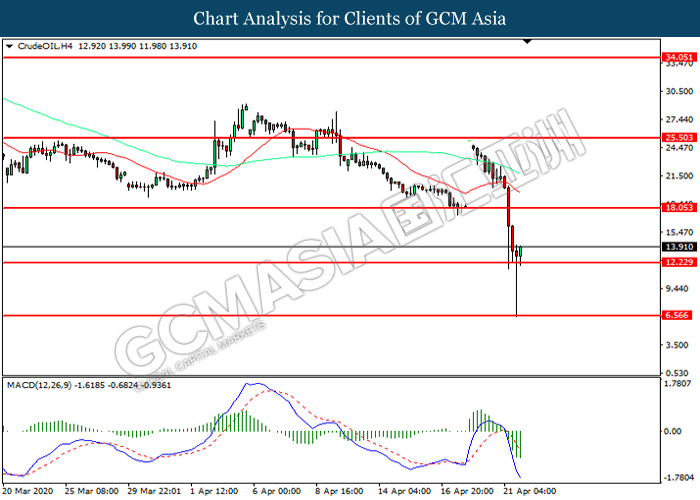Viewport: 700px width, 500px height.
Task: Click the Chart Analysis for Clients title banner
Action: tap(350, 19)
